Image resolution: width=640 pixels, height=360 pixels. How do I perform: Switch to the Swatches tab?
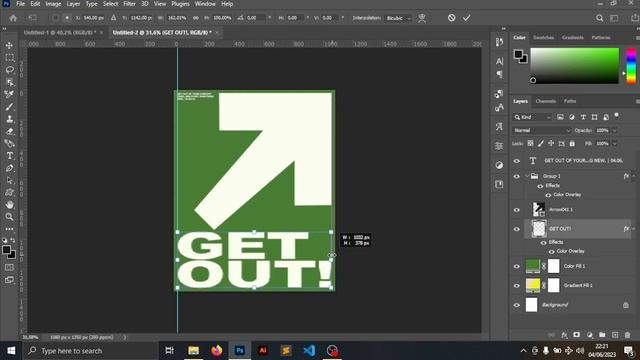coord(544,38)
